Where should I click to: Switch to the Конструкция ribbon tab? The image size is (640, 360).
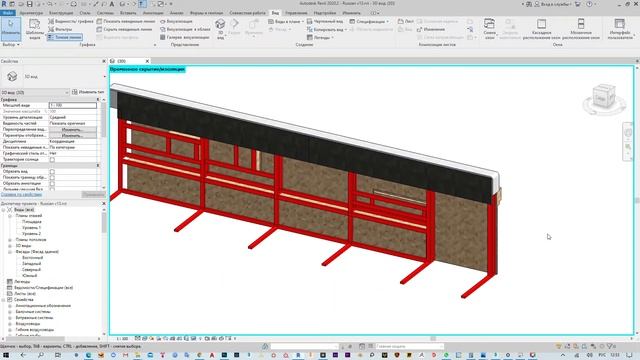point(61,13)
